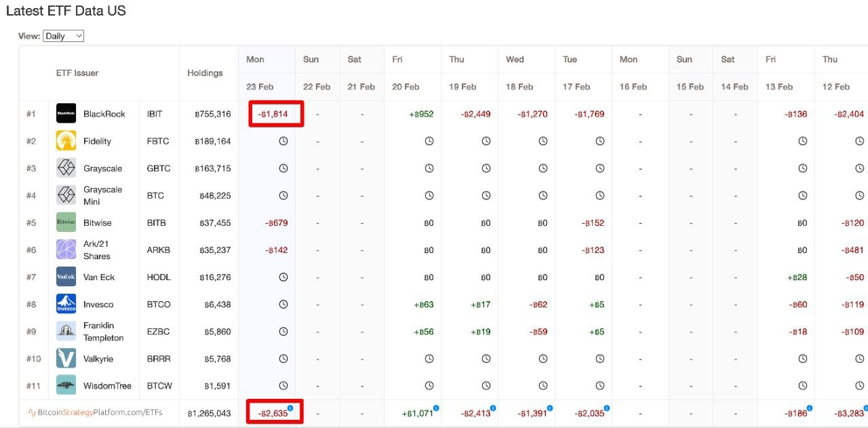Click info badge on 20 Feb total +1,071
The image size is (868, 428).
pyautogui.click(x=436, y=408)
